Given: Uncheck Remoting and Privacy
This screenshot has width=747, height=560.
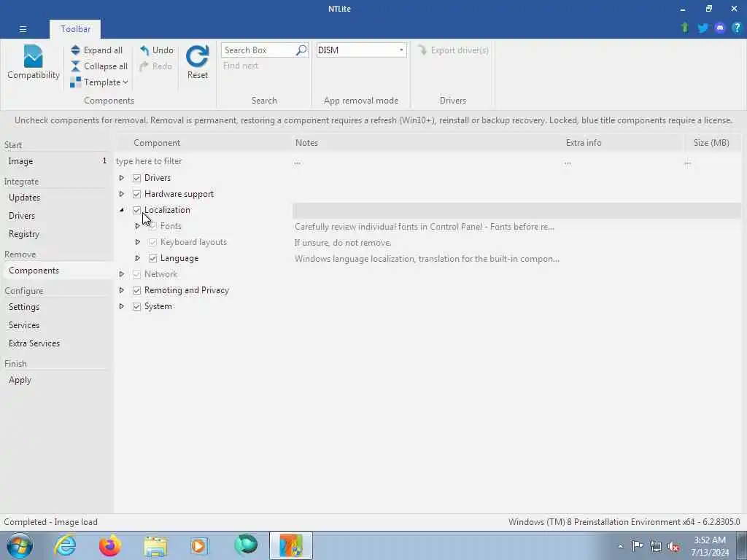Looking at the screenshot, I should (x=136, y=290).
